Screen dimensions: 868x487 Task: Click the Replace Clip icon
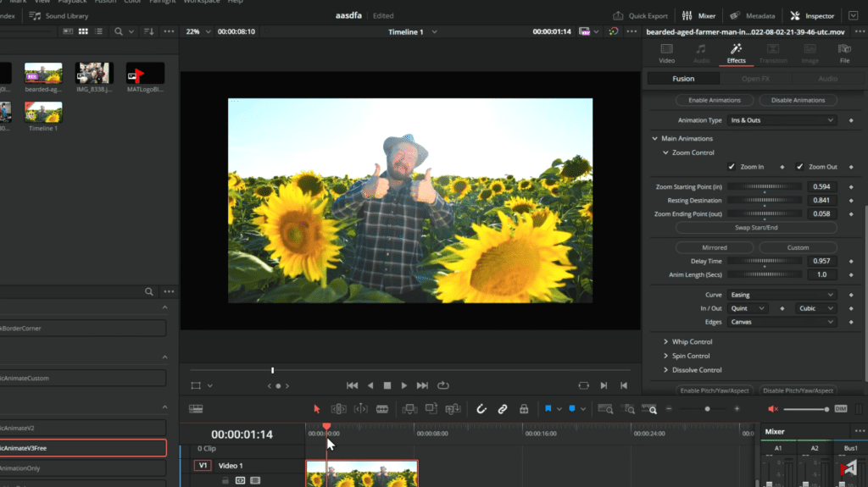[453, 409]
